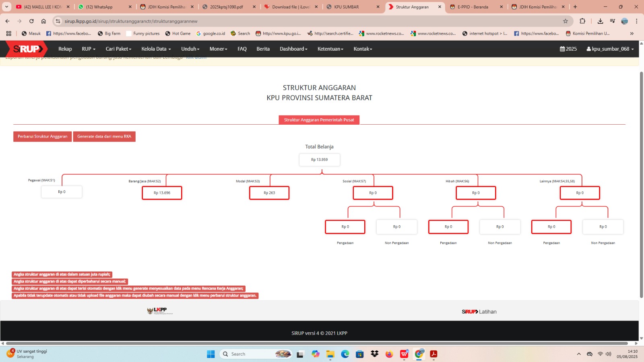Open the bookmarks apps grid icon
The width and height of the screenshot is (644, 362).
(8, 34)
